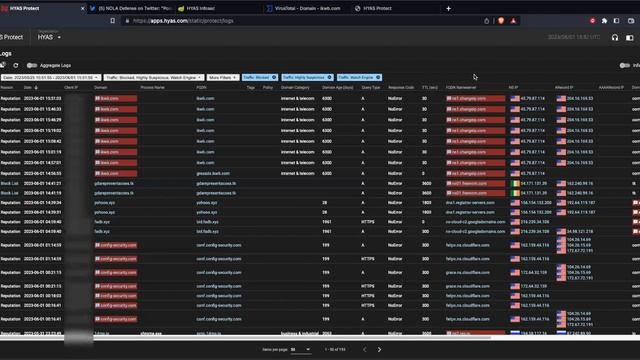Toggle the Aggregate Logs switch
Viewport: 640px width, 360px height.
[x=31, y=65]
